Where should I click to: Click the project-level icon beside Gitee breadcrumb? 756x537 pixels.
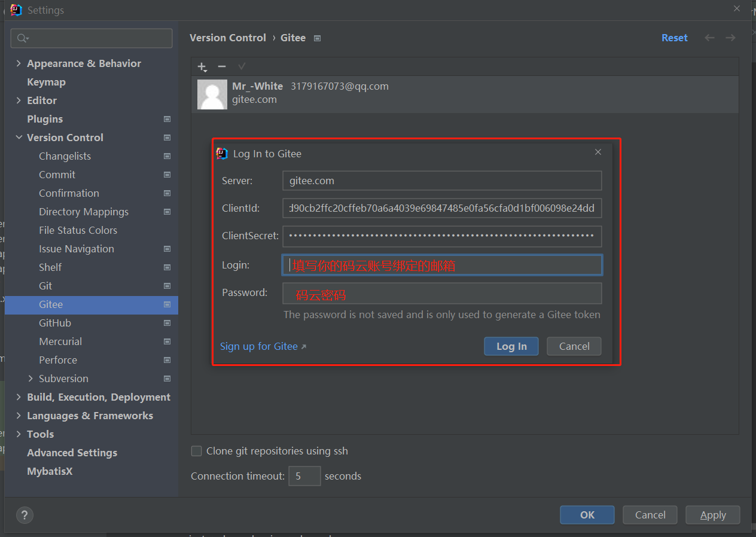tap(318, 38)
